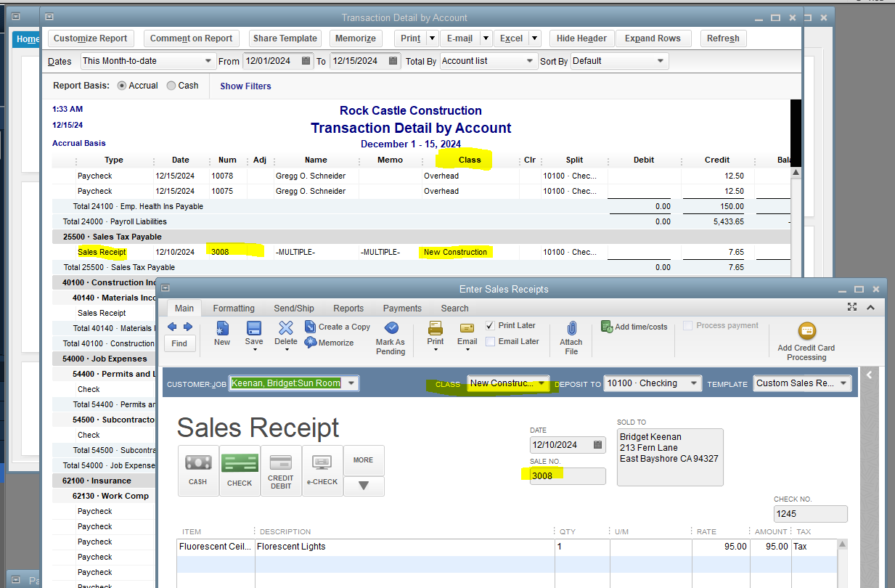Click the Add Credit Card Processing icon
The image size is (895, 588).
pyautogui.click(x=806, y=332)
